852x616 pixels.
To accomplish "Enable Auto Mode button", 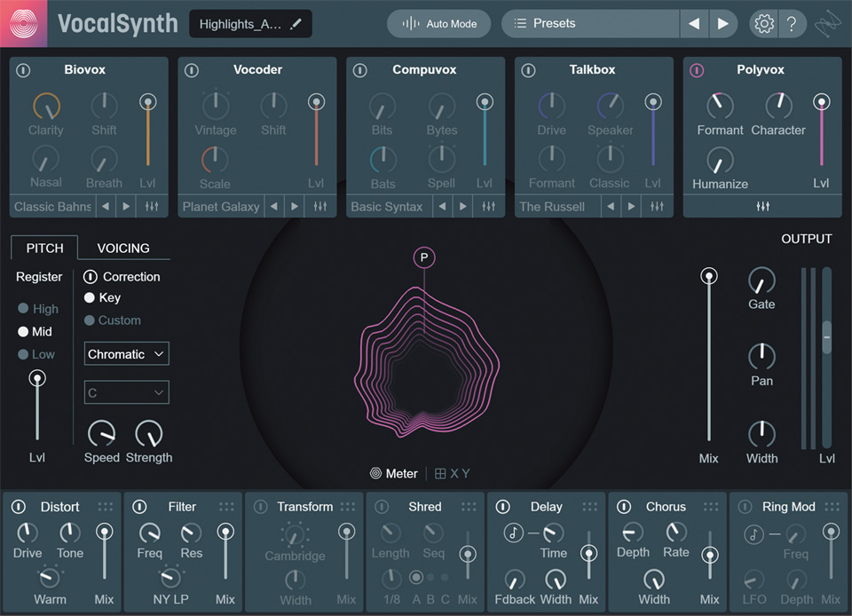I will 439,23.
